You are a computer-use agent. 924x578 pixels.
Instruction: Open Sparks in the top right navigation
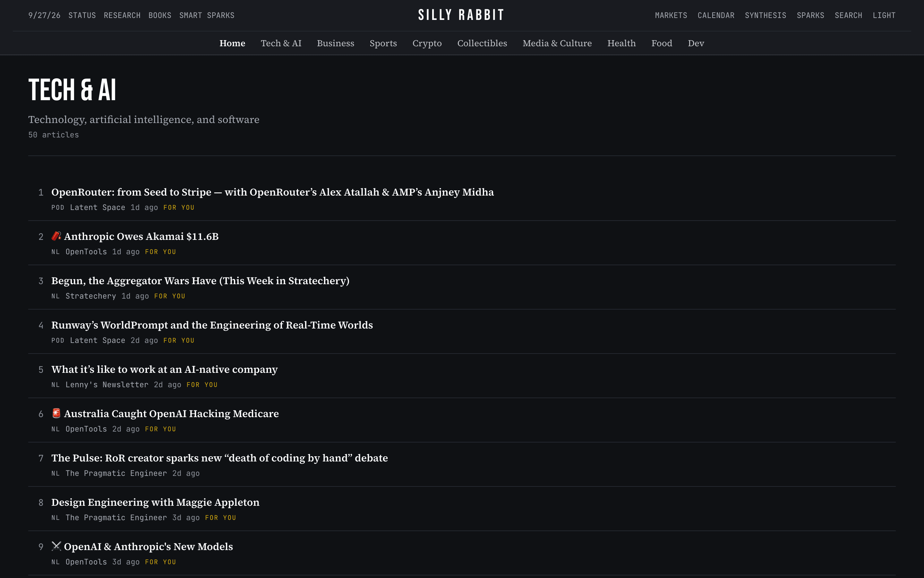[x=810, y=15]
